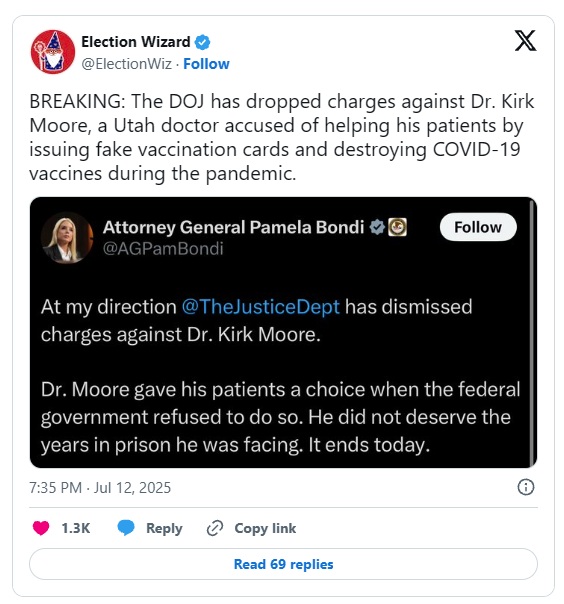Screen dimensions: 564x604
Task: Click the Copy link text
Action: tap(265, 528)
